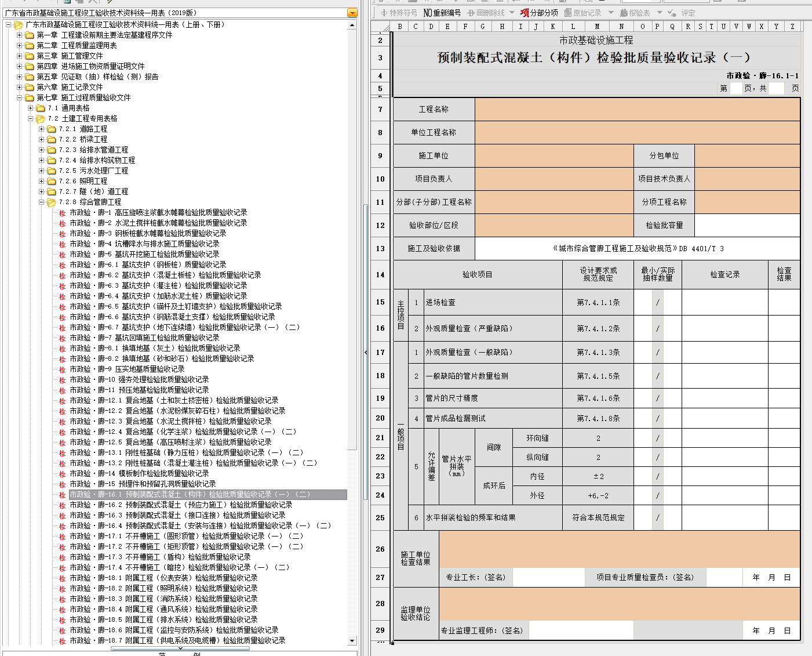The height and width of the screenshot is (656, 812).
Task: Click the page number field after 第
Action: 736,88
